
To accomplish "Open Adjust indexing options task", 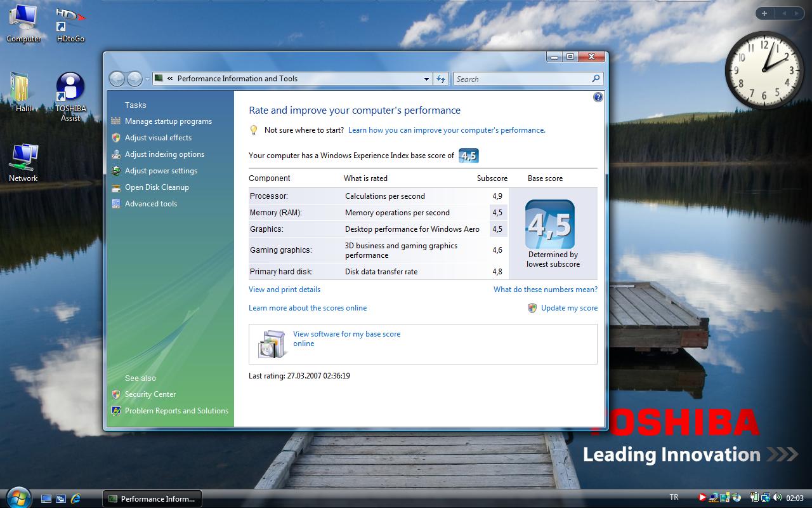I will [164, 154].
